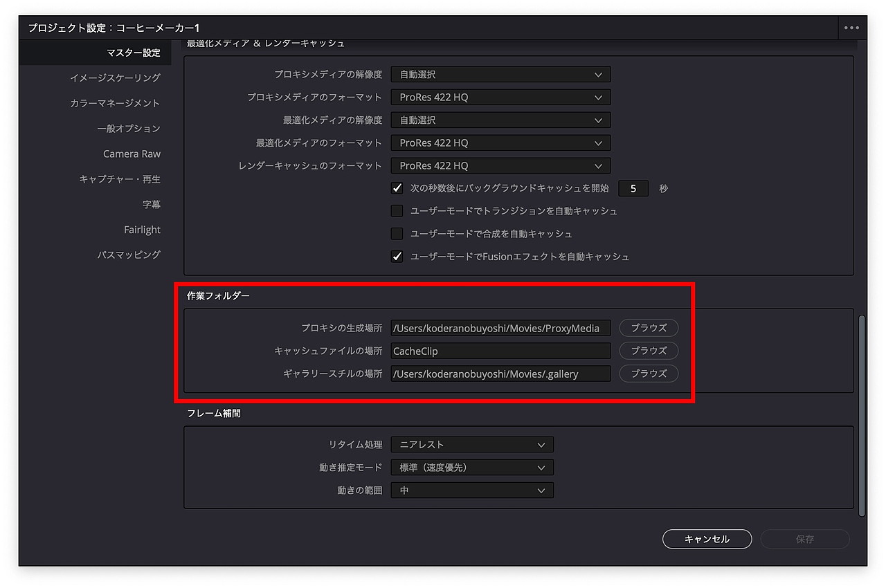
Task: Expand the リタイム処理 dropdown
Action: point(471,444)
